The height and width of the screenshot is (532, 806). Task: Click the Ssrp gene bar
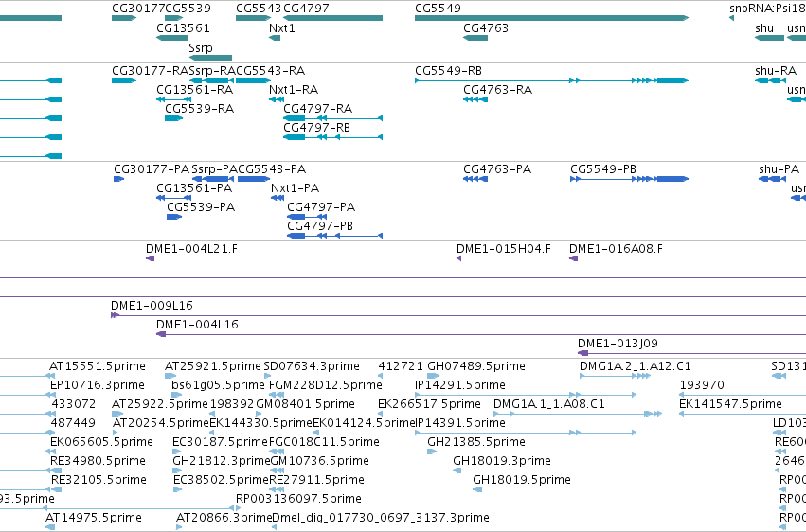coord(211,58)
